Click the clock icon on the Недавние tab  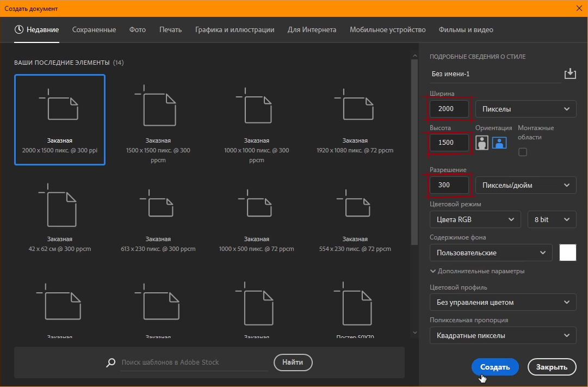18,29
